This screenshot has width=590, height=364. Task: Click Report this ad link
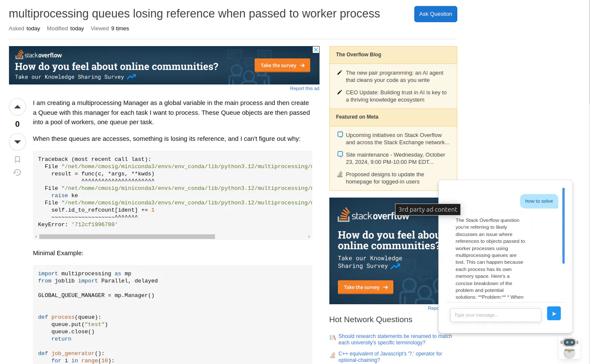point(305,88)
